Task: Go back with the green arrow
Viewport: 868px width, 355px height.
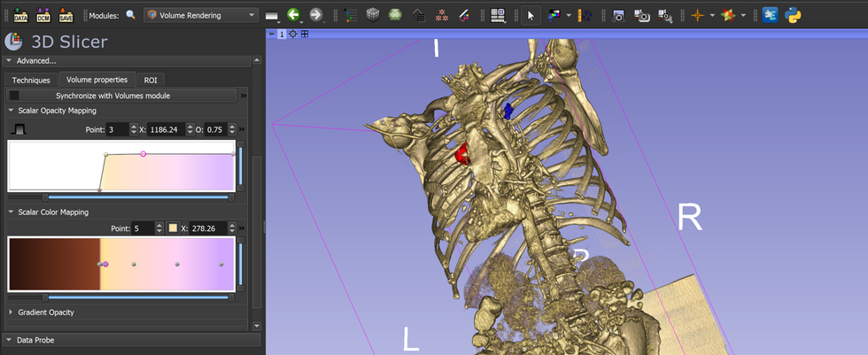Action: [x=293, y=15]
